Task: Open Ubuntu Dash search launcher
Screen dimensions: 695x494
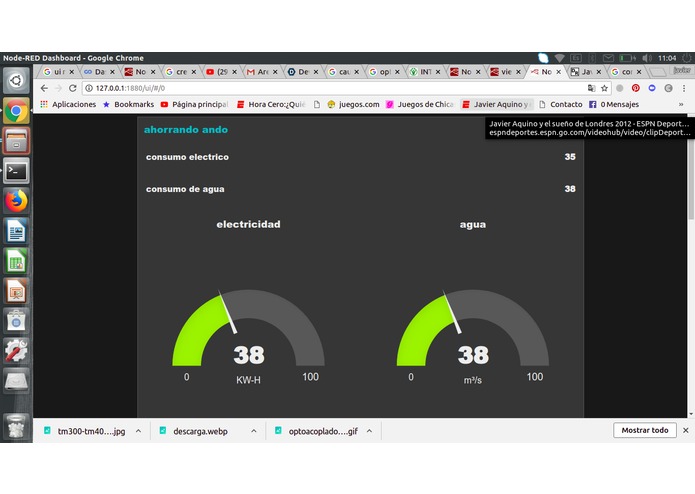Action: click(16, 81)
